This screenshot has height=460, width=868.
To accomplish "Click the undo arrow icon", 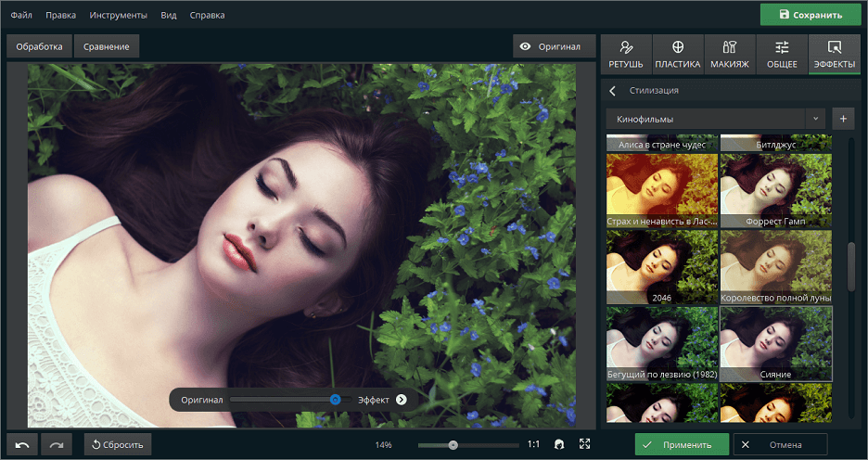I will pyautogui.click(x=22, y=444).
